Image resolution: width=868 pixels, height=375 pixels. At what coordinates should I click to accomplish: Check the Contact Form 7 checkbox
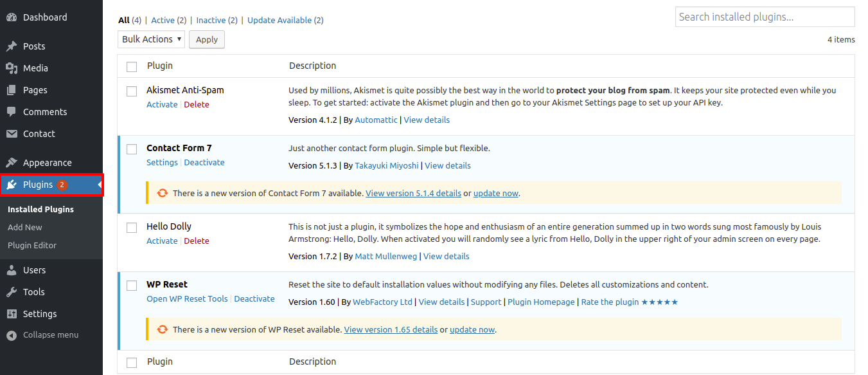[x=132, y=149]
